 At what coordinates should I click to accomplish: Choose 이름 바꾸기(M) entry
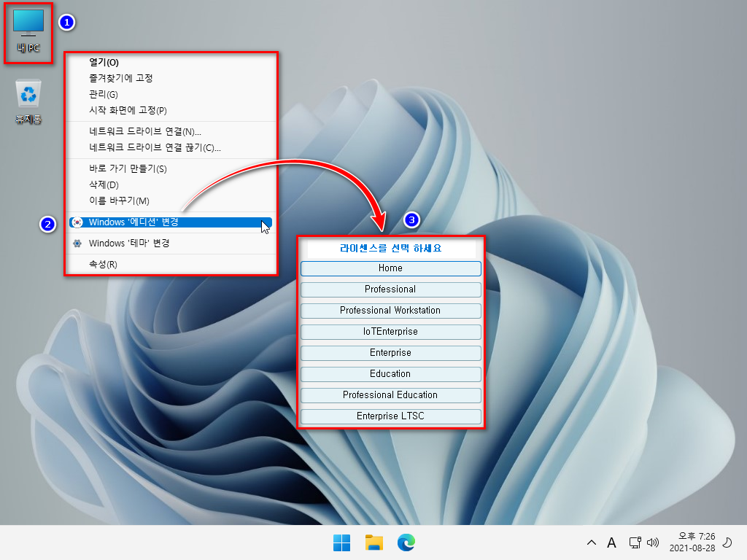[x=171, y=201]
